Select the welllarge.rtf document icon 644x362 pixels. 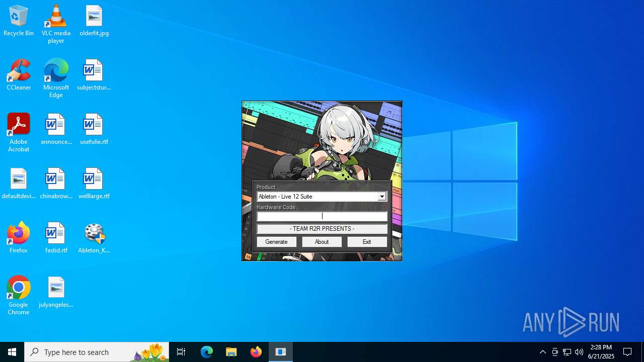94,184
